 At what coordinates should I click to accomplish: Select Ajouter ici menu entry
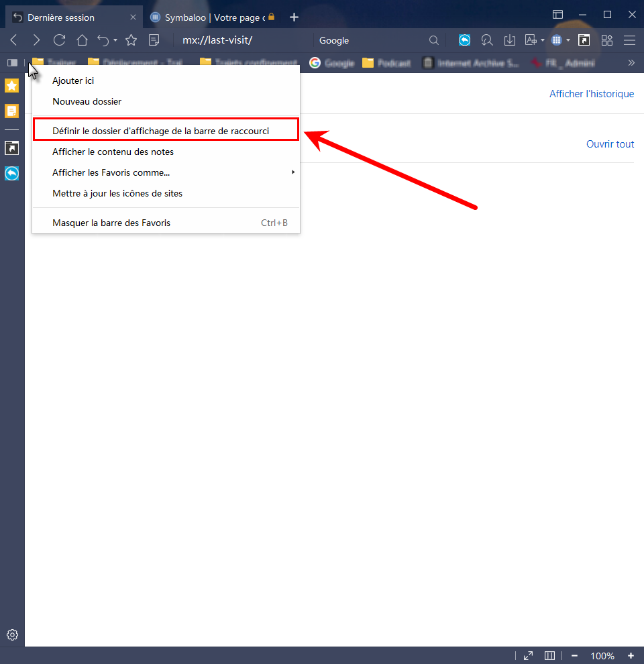166,80
